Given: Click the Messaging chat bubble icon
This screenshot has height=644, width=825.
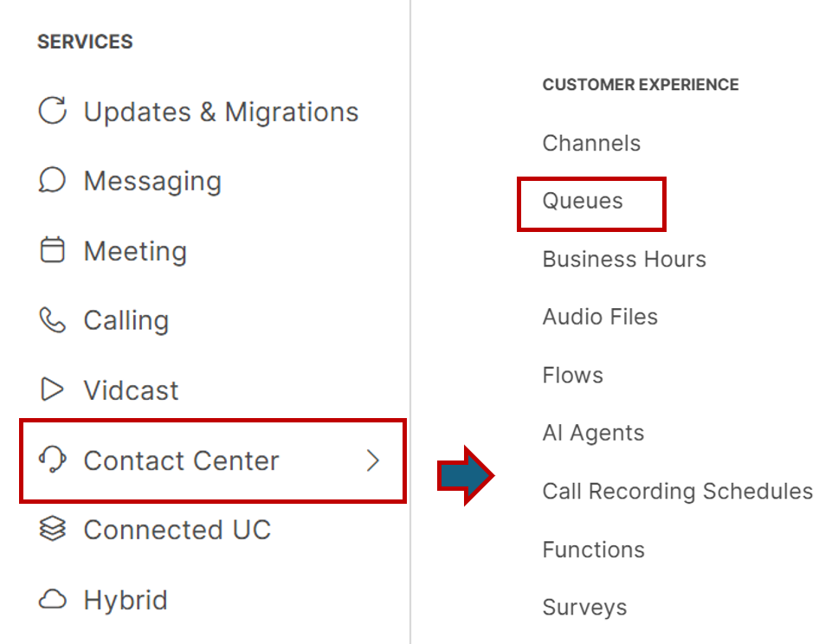Looking at the screenshot, I should point(53,181).
